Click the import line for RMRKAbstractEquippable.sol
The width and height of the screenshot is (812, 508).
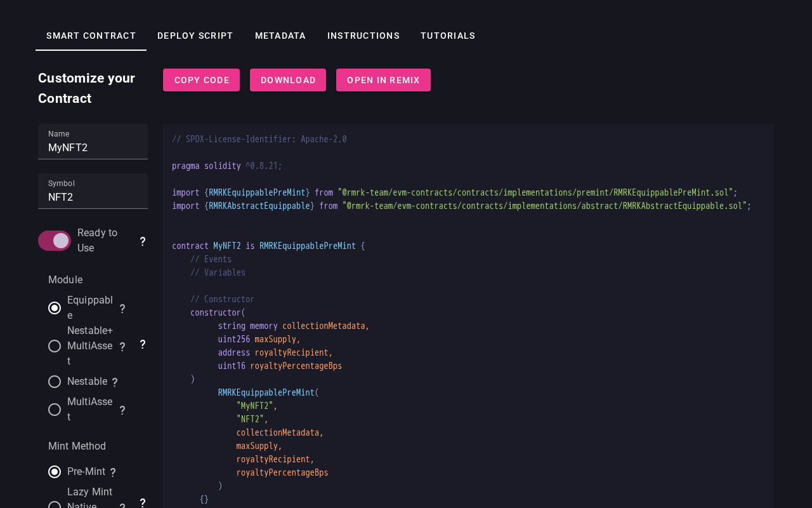tap(462, 206)
